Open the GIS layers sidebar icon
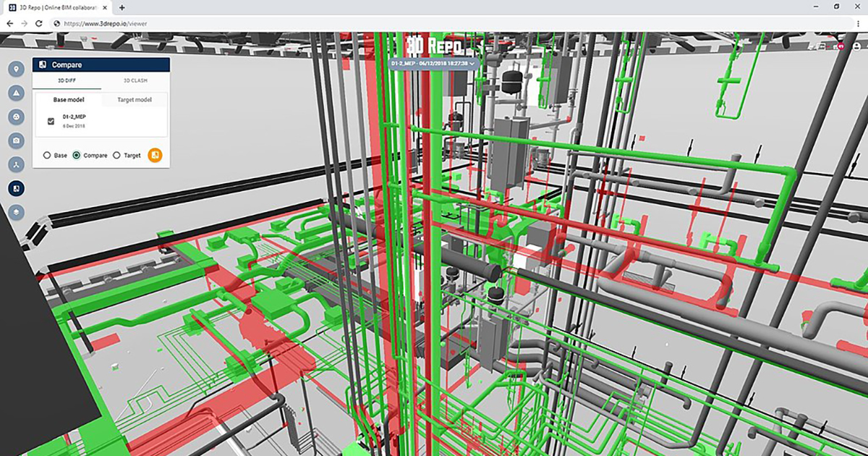 tap(16, 212)
